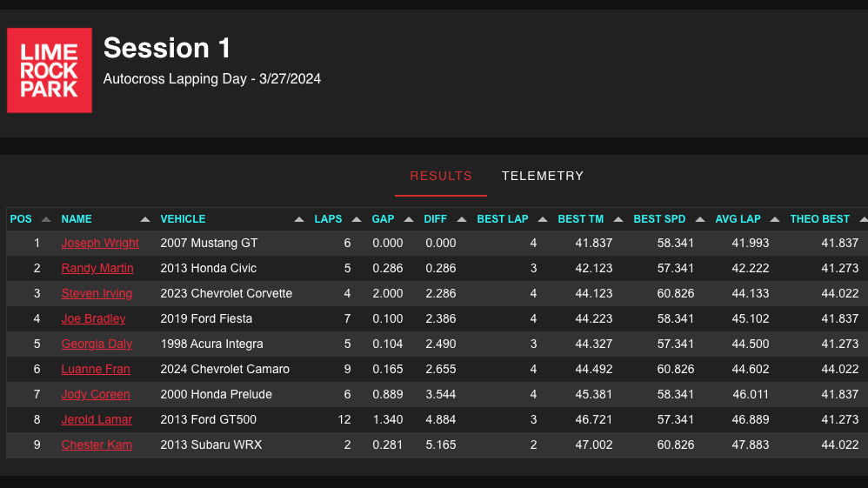Open Joseph Wright's driver link
This screenshot has height=488, width=868.
pos(100,244)
